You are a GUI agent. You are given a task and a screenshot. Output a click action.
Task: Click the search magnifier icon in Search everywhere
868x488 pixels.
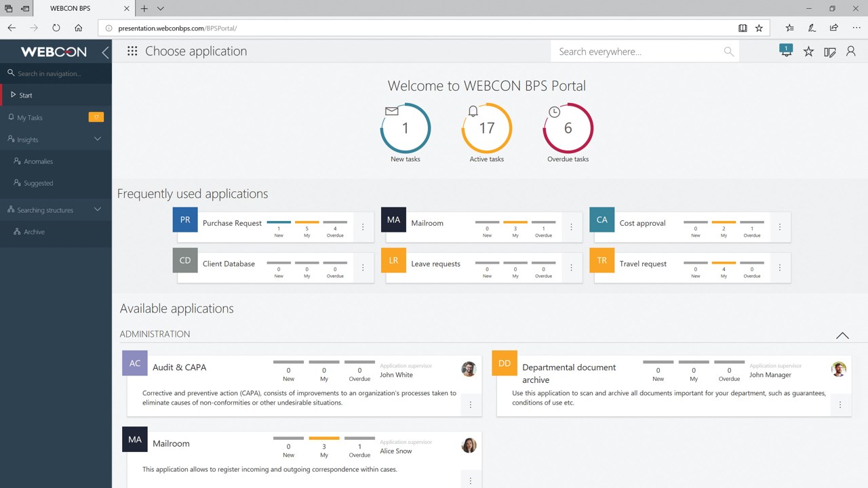coord(729,52)
